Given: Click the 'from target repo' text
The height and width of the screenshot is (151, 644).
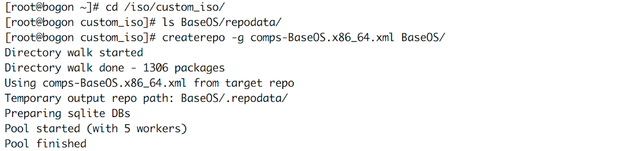Looking at the screenshot, I should pos(244,83).
